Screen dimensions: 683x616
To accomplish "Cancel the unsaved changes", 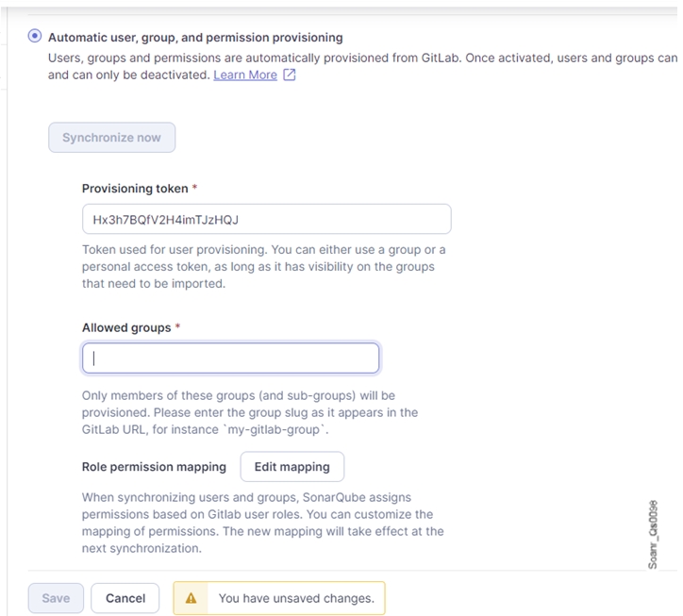I will point(125,598).
